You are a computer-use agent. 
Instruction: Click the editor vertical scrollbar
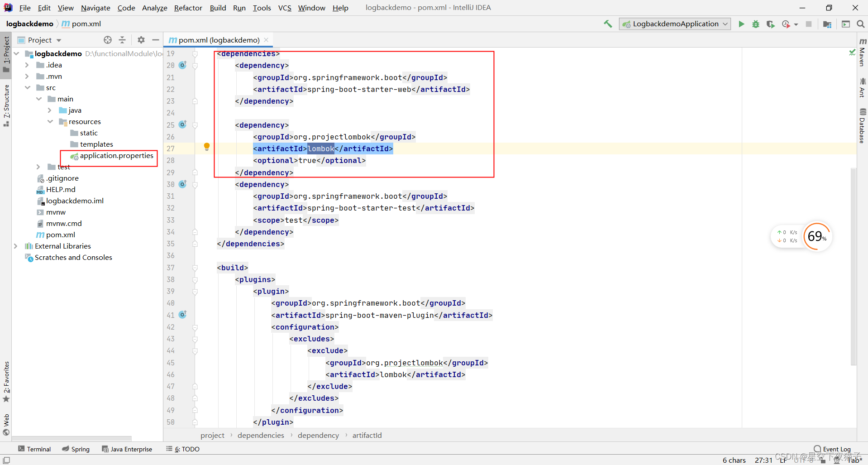click(x=854, y=266)
